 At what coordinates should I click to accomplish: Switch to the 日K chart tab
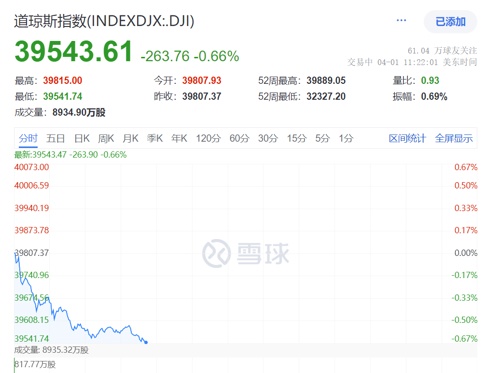pos(82,138)
